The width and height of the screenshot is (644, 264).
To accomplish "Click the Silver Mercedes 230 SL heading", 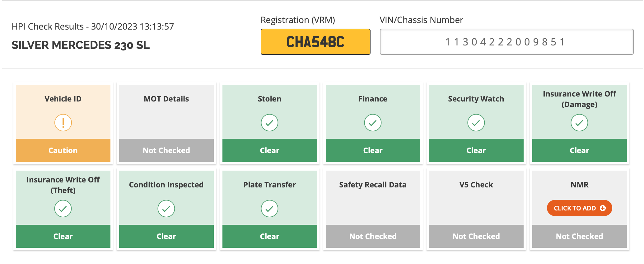I will (81, 45).
